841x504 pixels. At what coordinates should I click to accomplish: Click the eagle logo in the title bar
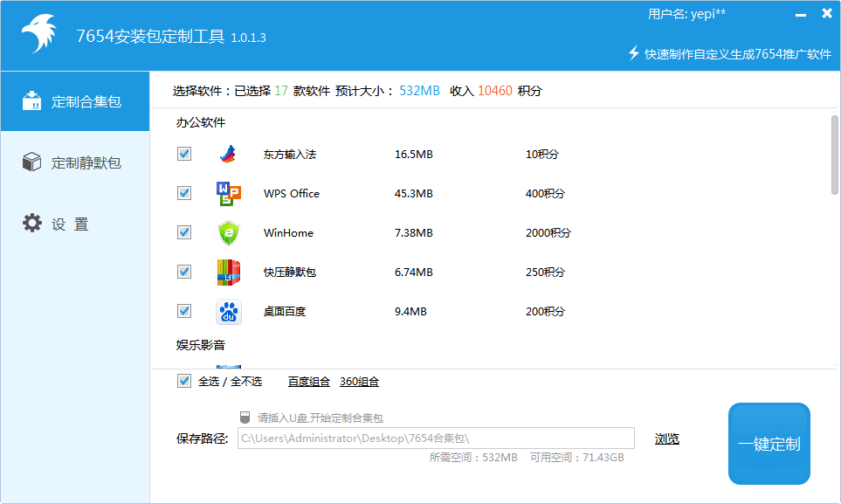tap(39, 33)
